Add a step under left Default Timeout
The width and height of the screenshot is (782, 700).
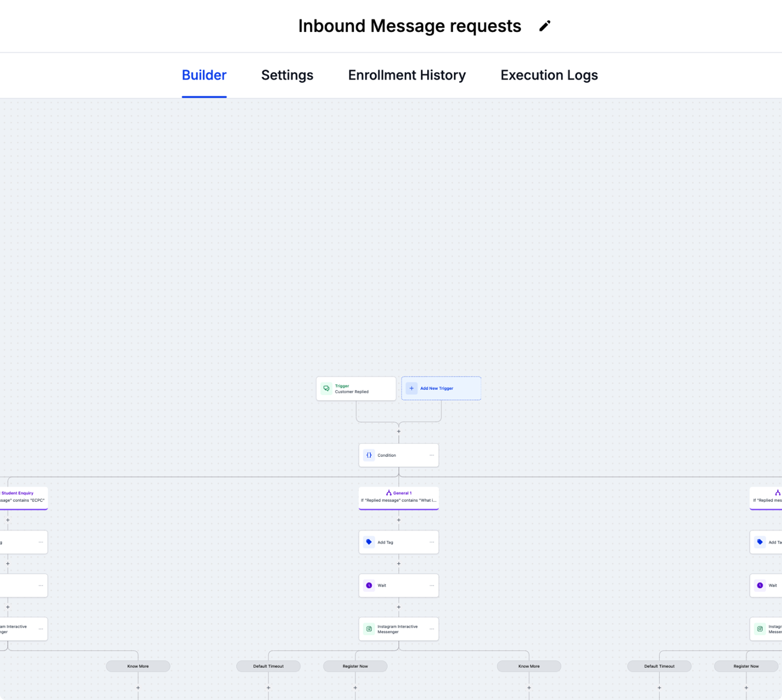tap(268, 688)
